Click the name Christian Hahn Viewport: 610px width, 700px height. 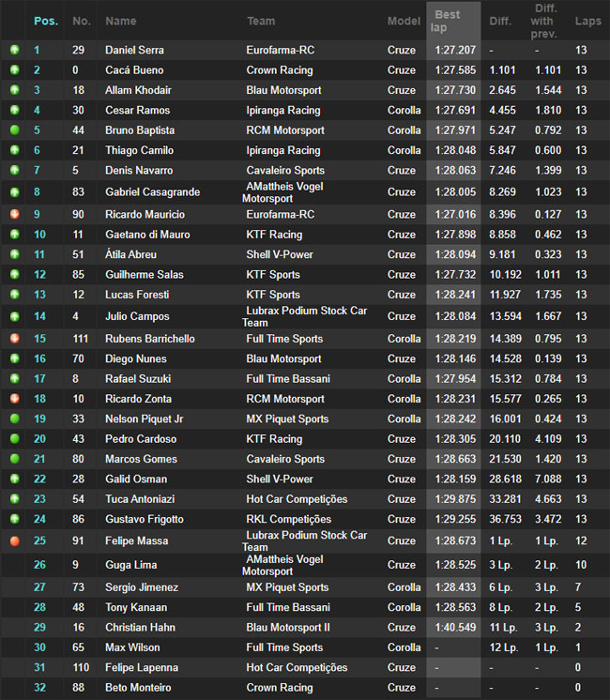[x=140, y=627]
